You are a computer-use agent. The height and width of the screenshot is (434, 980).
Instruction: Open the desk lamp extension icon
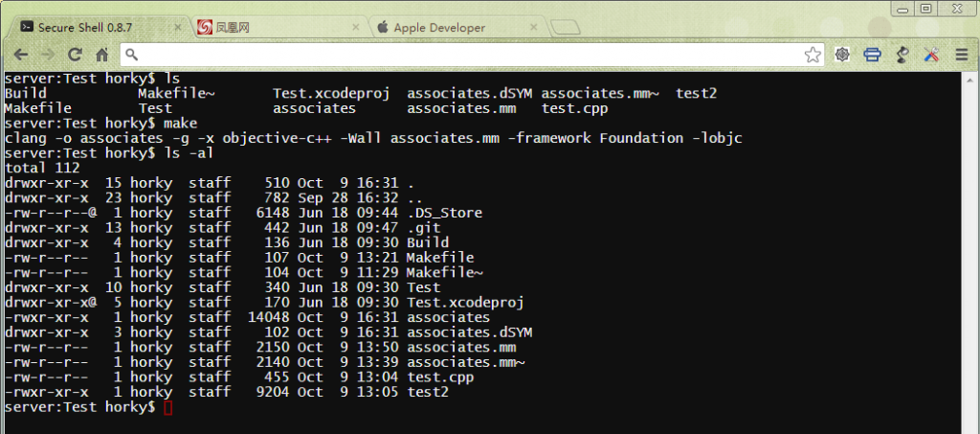click(902, 55)
